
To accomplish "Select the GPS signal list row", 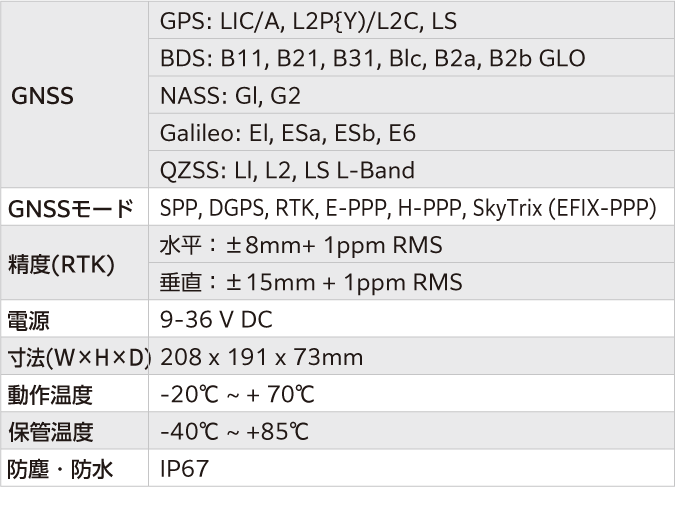I will 308,21.
